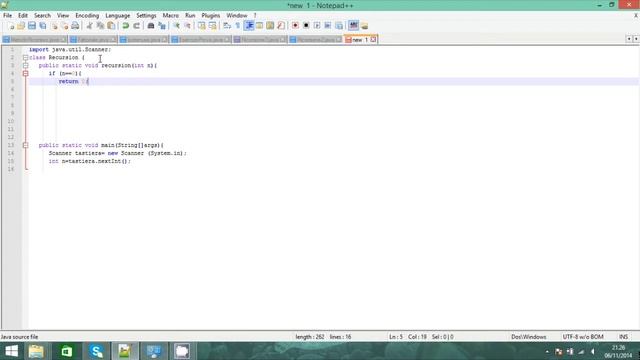640x360 pixels.
Task: Paste using the clipboard toolbar icon
Action: [x=111, y=26]
